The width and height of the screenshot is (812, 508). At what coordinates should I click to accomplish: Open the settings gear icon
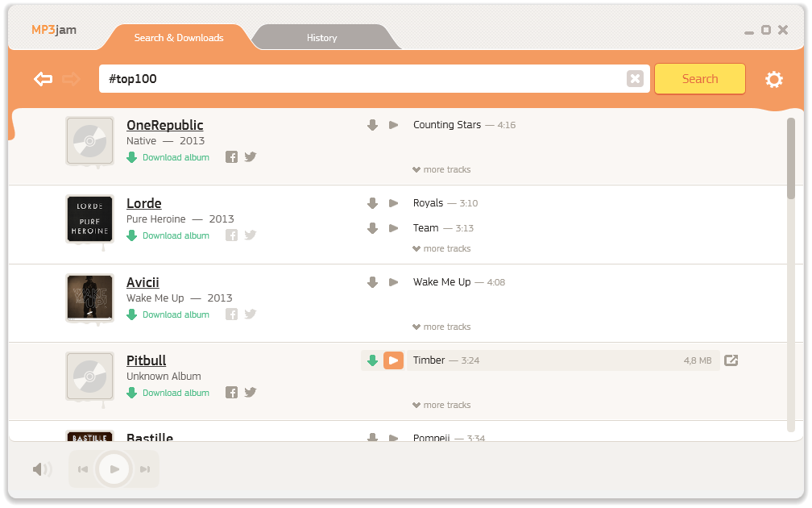[773, 79]
